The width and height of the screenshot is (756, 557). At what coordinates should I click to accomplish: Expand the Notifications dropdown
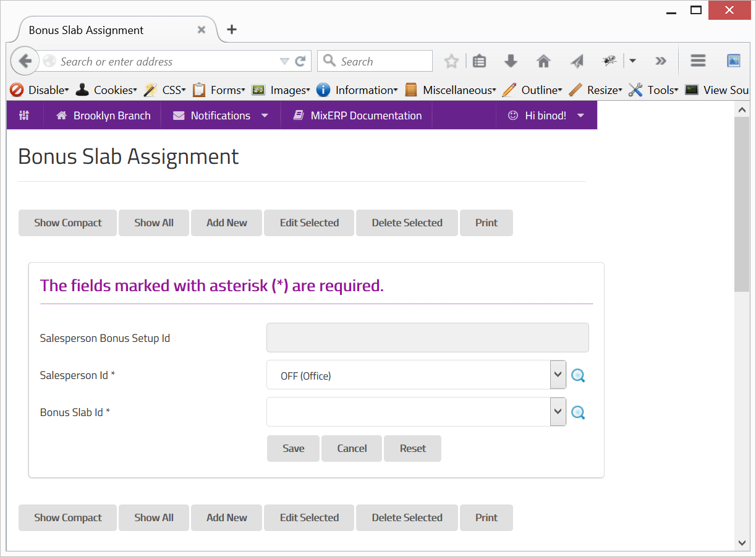point(221,116)
